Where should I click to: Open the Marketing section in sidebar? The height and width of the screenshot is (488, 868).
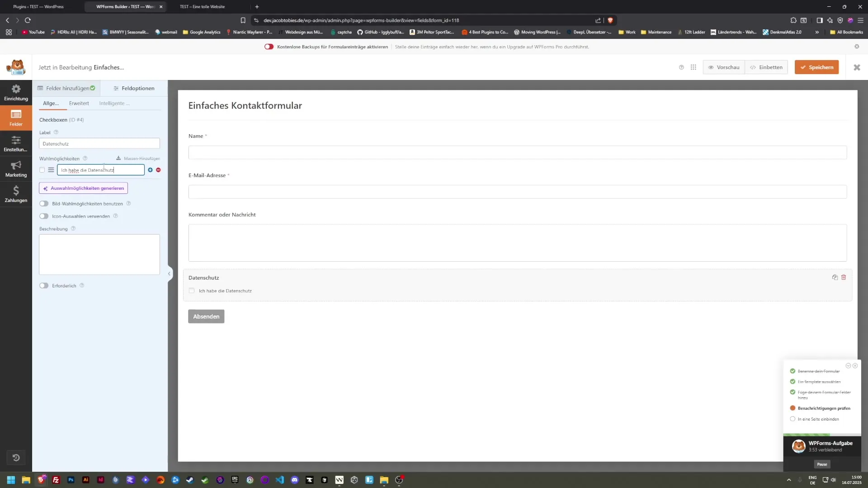16,169
